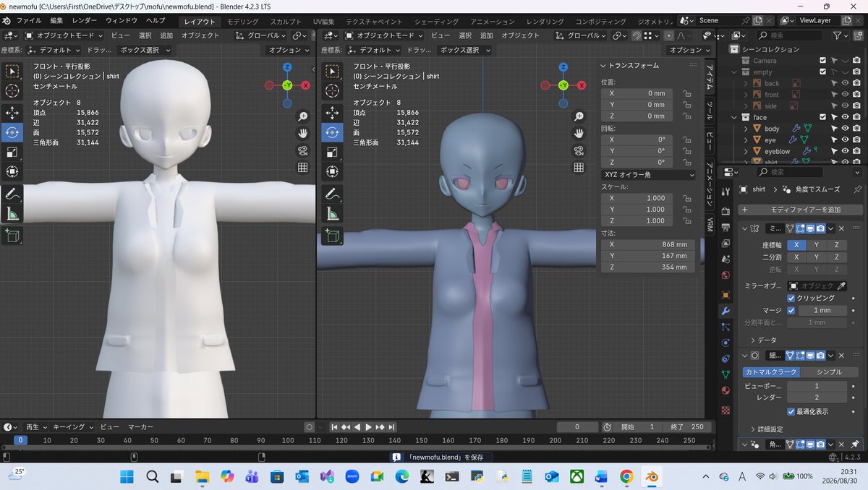Open the XYZ Euler rotation mode dropdown
The height and width of the screenshot is (490, 868).
coord(648,175)
